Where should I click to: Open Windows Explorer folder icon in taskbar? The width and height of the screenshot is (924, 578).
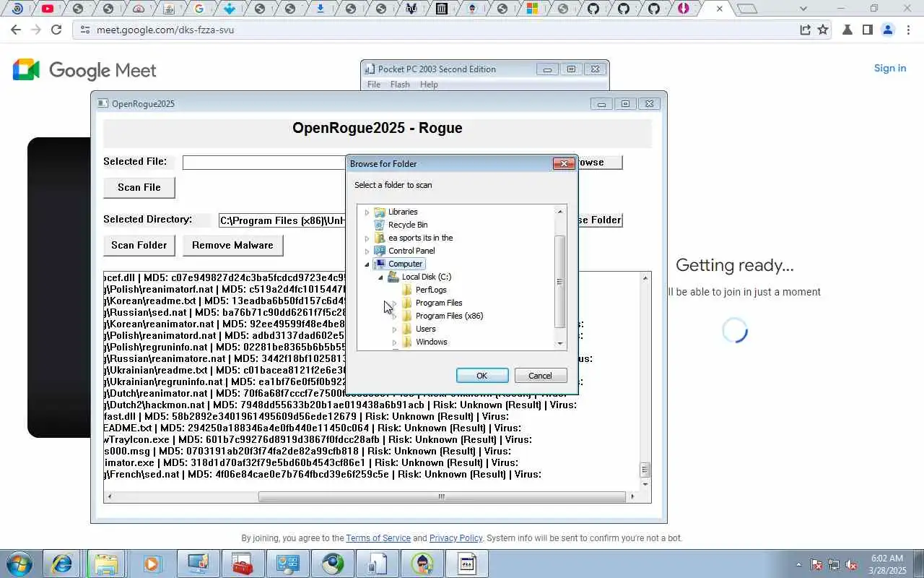(106, 564)
